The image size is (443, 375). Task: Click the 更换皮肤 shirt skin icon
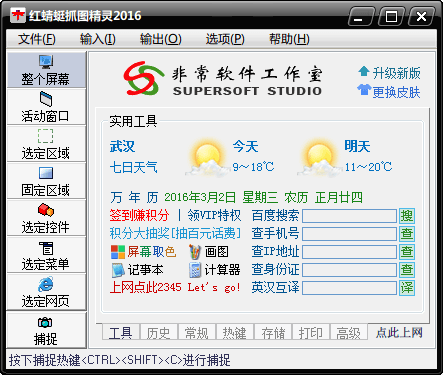tap(364, 90)
